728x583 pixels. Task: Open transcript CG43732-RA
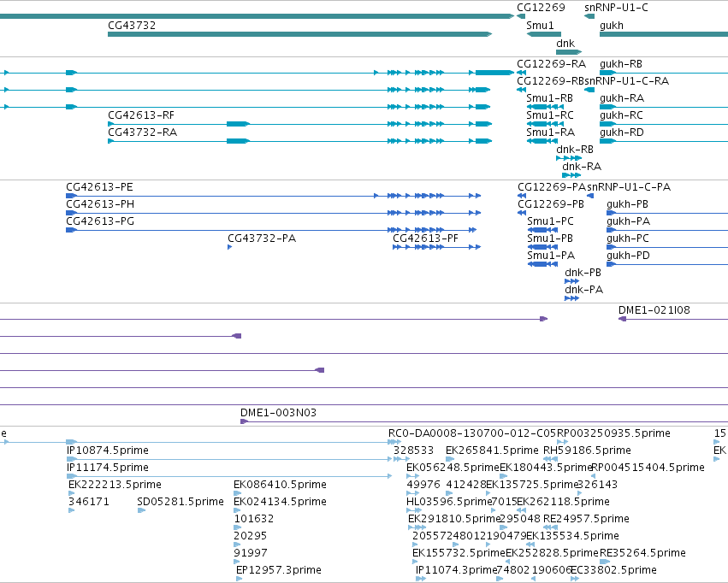point(299,141)
